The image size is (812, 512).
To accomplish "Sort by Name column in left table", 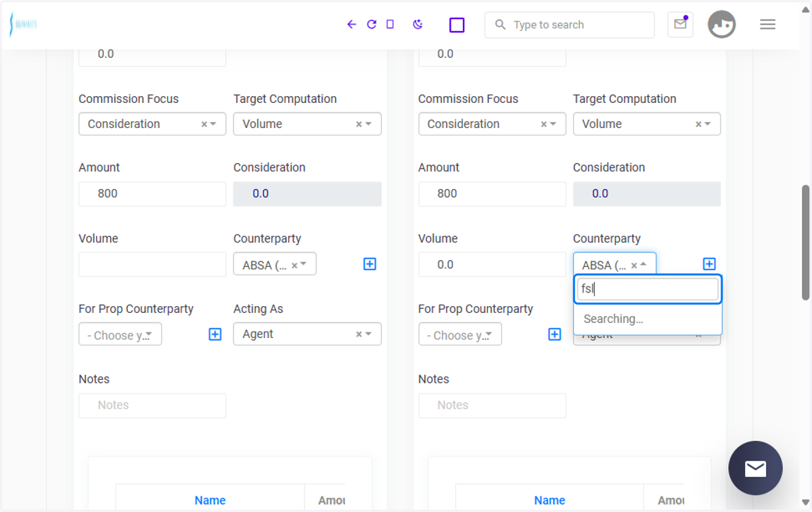I will click(x=210, y=500).
